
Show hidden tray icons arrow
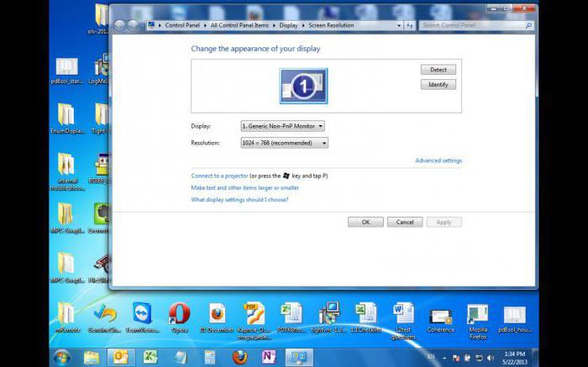click(x=444, y=358)
